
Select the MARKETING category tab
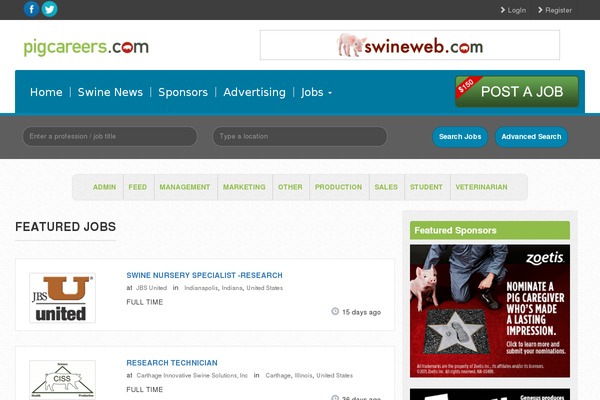(x=244, y=187)
